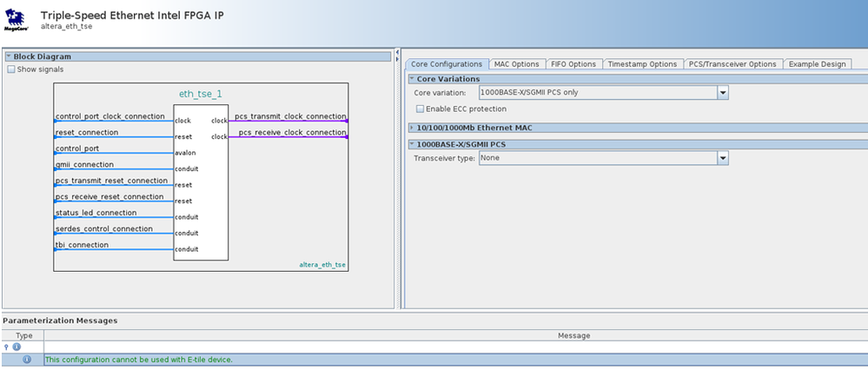Screen dimensions: 868x370
Task: Select pcs_transmit_reset_connection label
Action: point(111,181)
